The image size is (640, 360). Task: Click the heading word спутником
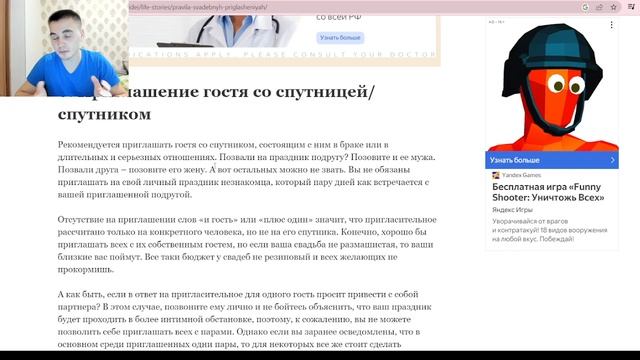(104, 114)
